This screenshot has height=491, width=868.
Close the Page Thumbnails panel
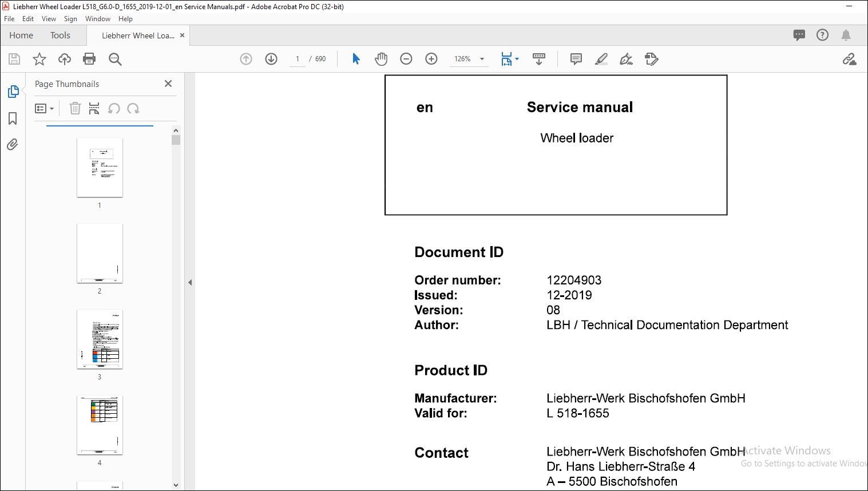click(x=168, y=84)
